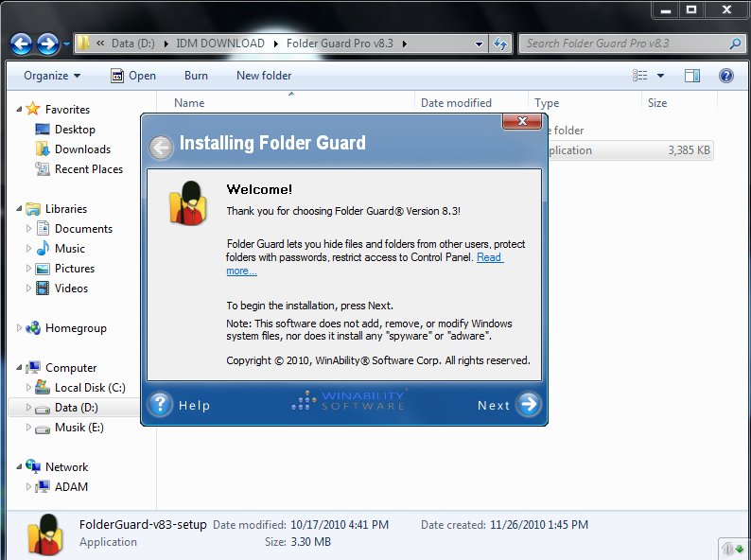The height and width of the screenshot is (560, 751).
Task: Select Network in the navigation pane
Action: (66, 467)
